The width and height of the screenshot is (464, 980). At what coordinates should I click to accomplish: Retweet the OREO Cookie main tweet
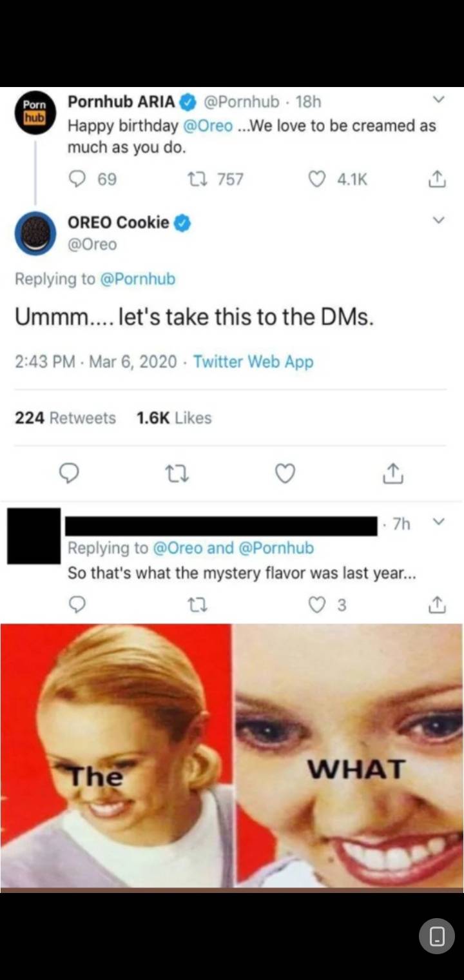click(176, 475)
